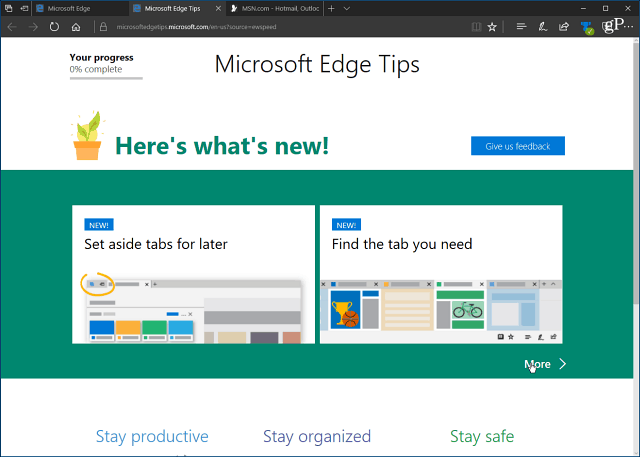
Task: Refresh the current page
Action: 54,27
